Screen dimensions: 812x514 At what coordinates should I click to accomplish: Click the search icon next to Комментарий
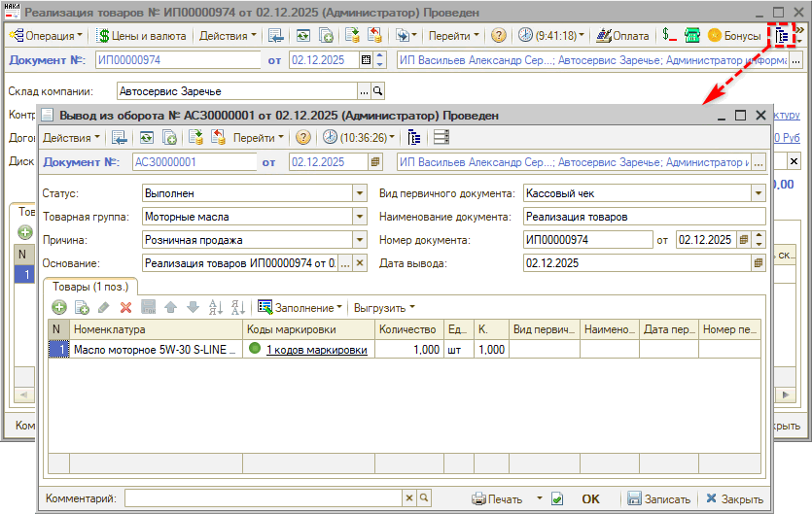point(423,498)
